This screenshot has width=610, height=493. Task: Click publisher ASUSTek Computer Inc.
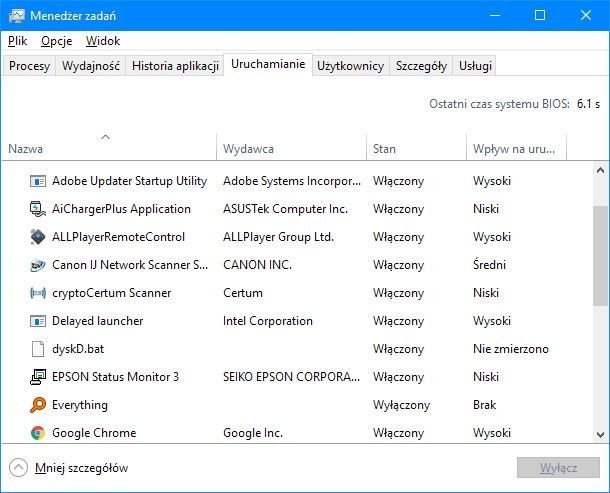click(x=285, y=209)
